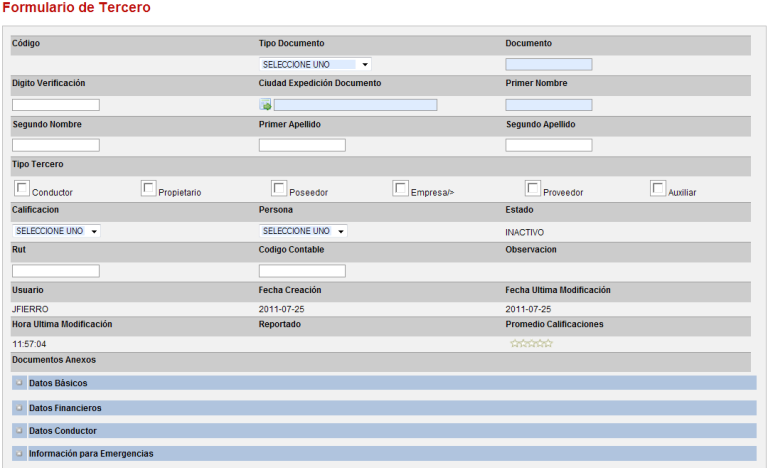Open the Persona dropdown
Viewport: 768px width, 468px height.
pyautogui.click(x=303, y=231)
